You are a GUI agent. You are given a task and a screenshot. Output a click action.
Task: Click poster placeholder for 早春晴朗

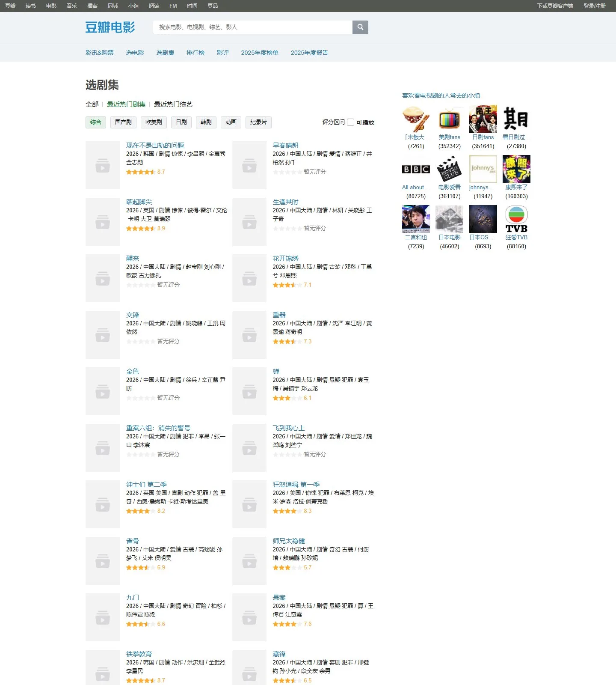tap(249, 165)
